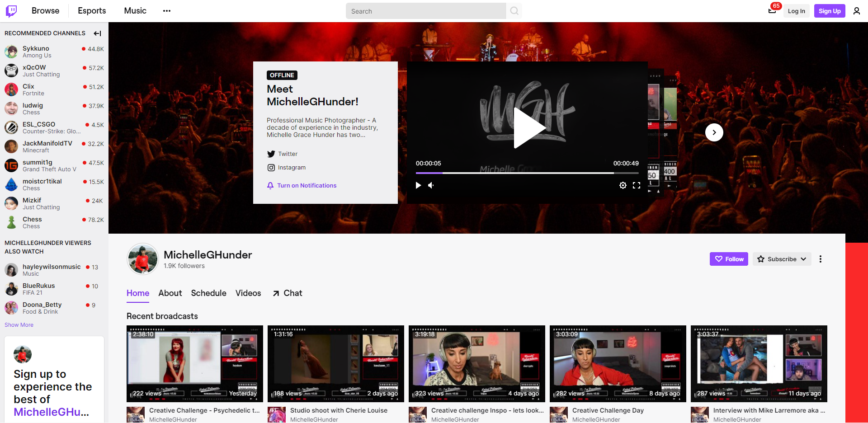Click into the Search input field
This screenshot has width=868, height=423.
coord(426,11)
